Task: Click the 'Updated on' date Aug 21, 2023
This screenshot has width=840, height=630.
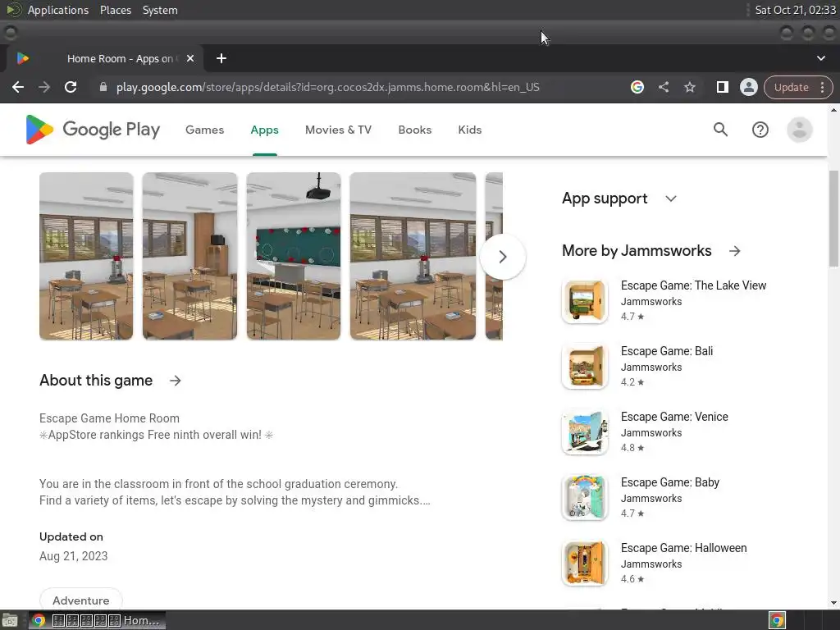Action: (73, 556)
